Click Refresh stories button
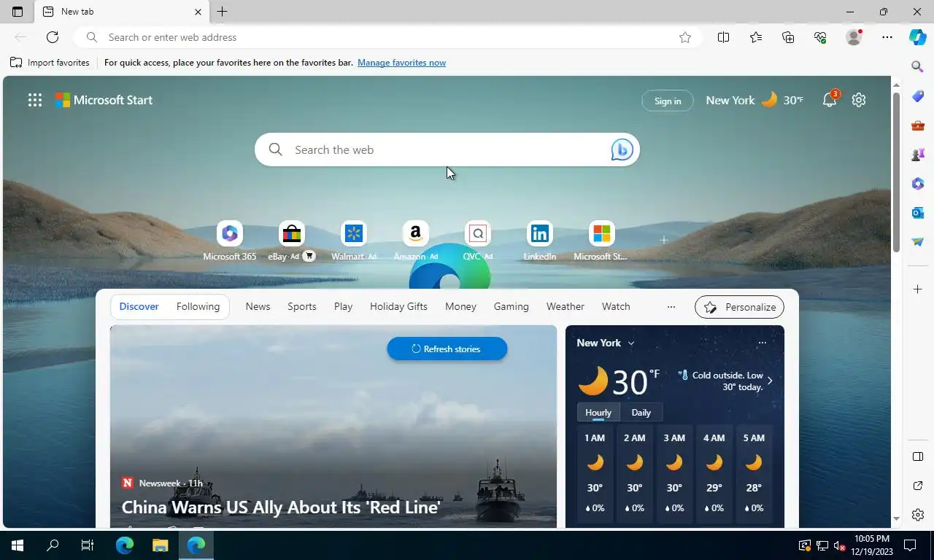This screenshot has width=934, height=560. [x=447, y=349]
